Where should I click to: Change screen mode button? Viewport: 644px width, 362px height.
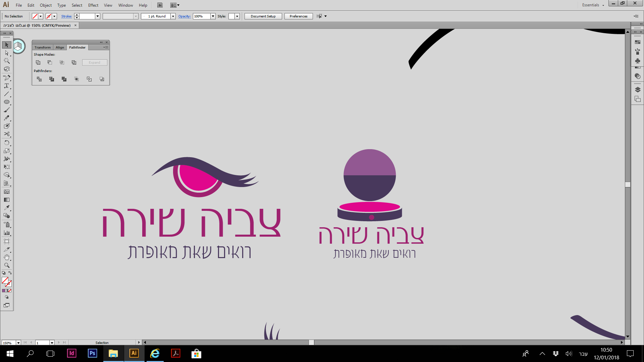tap(6, 305)
